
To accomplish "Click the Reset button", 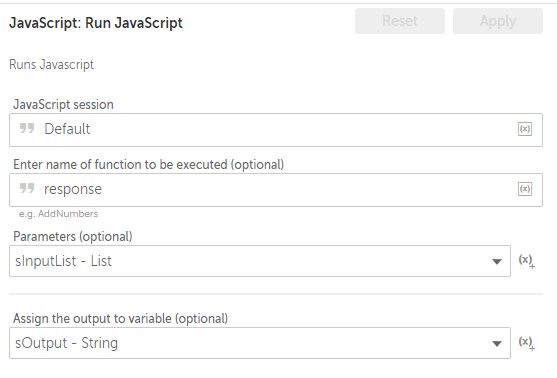I will (x=400, y=21).
